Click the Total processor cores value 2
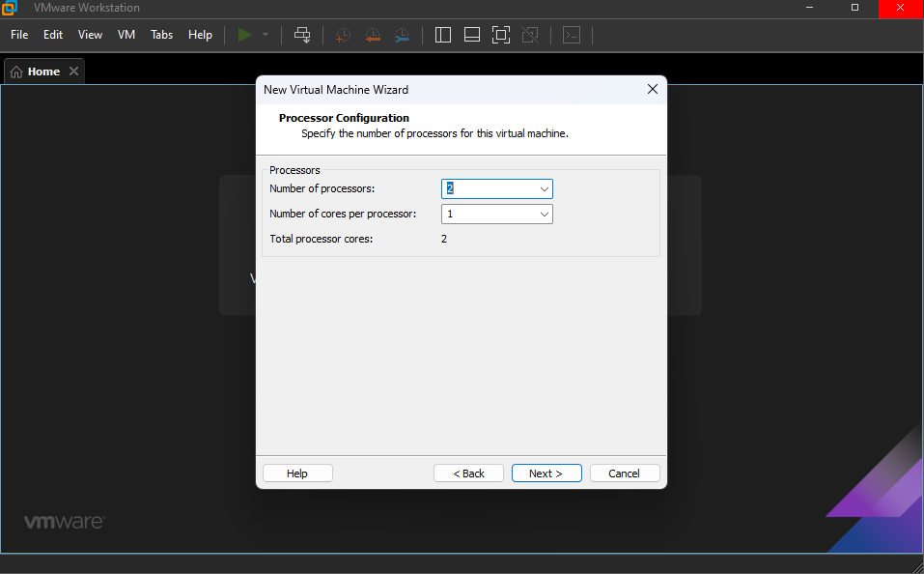The width and height of the screenshot is (924, 574). pos(444,239)
